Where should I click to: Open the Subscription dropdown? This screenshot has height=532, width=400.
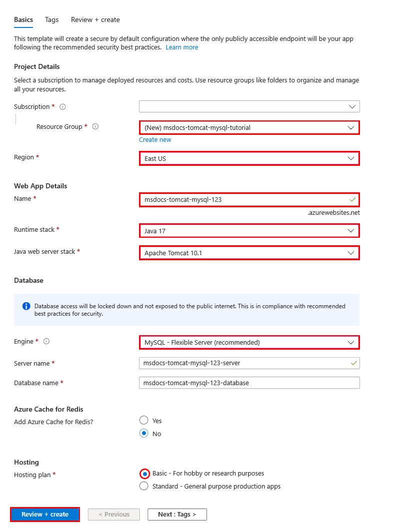point(249,106)
